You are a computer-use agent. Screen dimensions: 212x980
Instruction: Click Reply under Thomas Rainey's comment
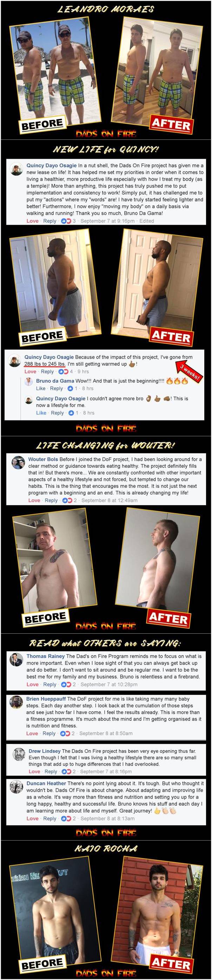[49, 684]
